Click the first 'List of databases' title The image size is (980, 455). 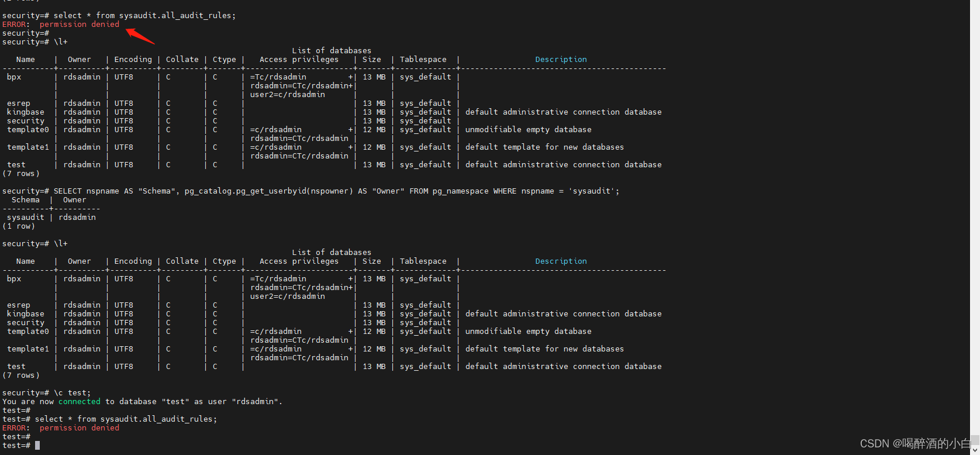(x=332, y=51)
